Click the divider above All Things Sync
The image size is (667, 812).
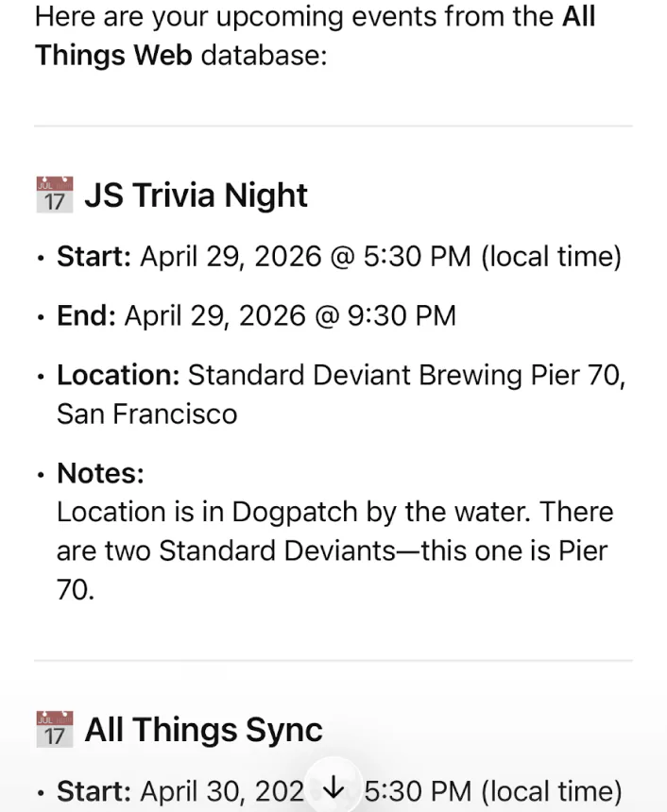click(x=333, y=660)
